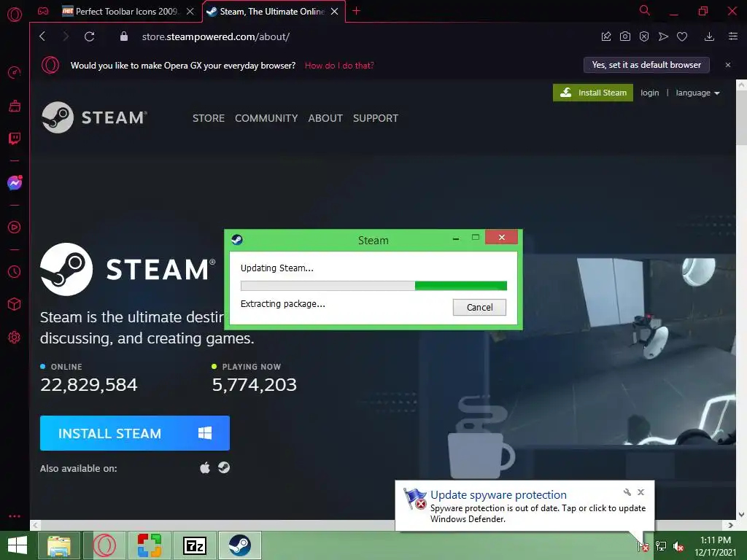Close the Steam browser tab
Screen dimensions: 747x560
tap(334, 11)
